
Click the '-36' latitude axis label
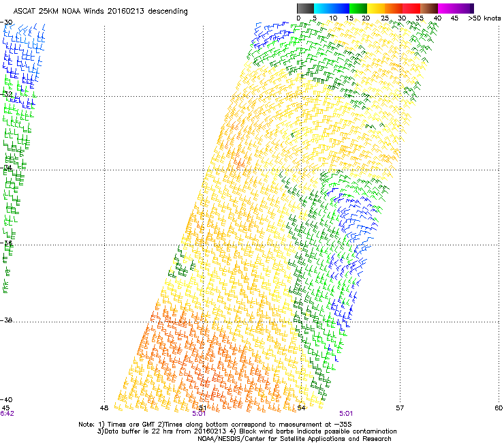pos(6,243)
